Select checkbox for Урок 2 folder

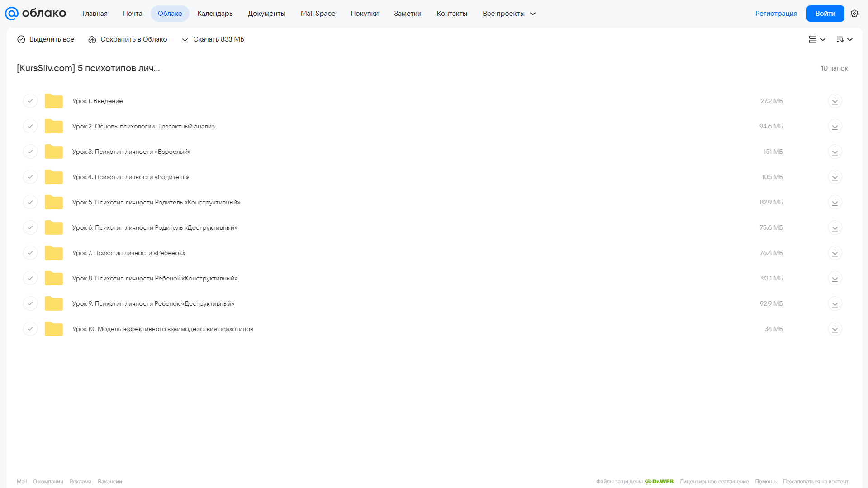pyautogui.click(x=30, y=126)
